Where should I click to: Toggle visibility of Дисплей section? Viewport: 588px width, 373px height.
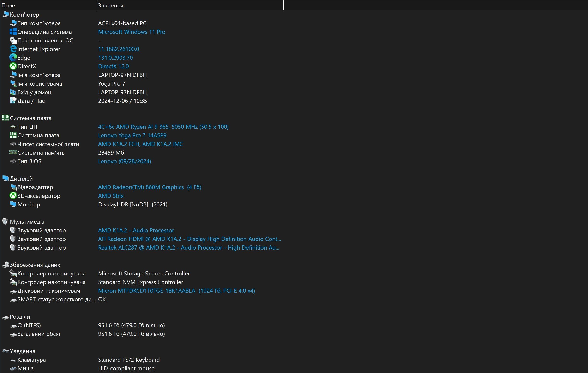point(21,178)
